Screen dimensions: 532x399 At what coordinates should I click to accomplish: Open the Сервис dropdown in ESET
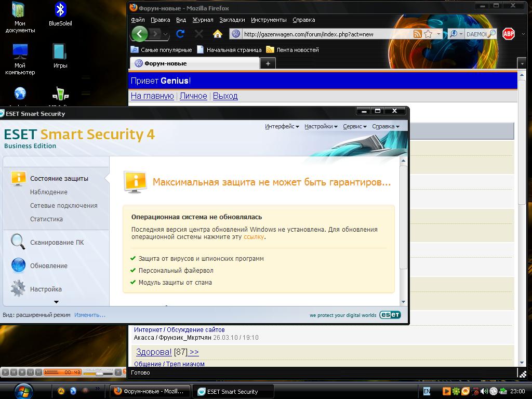(355, 126)
